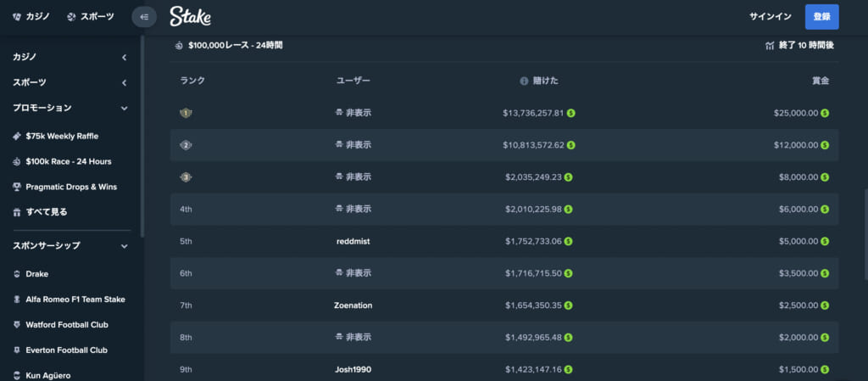Click prize amount $3,500.00

pos(798,273)
